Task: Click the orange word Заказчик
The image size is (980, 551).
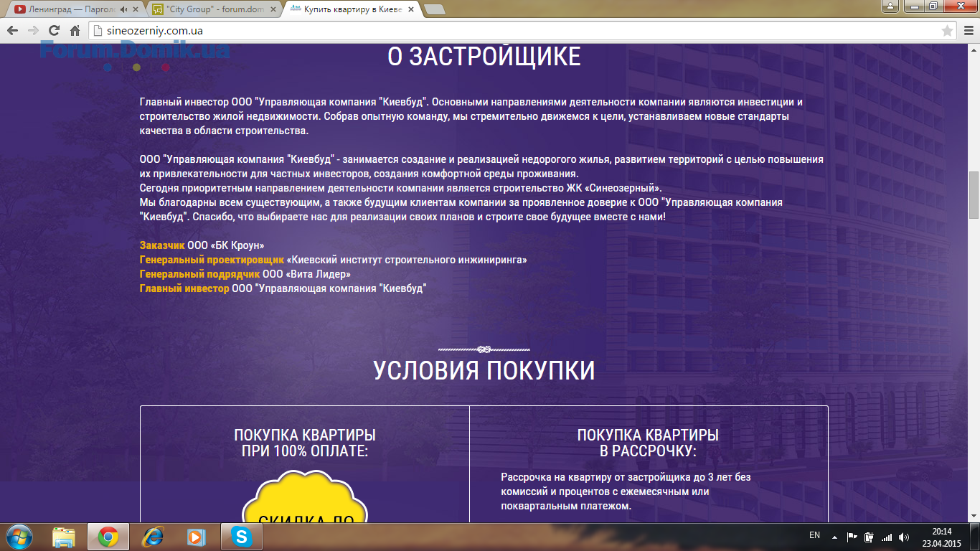Action: [162, 245]
